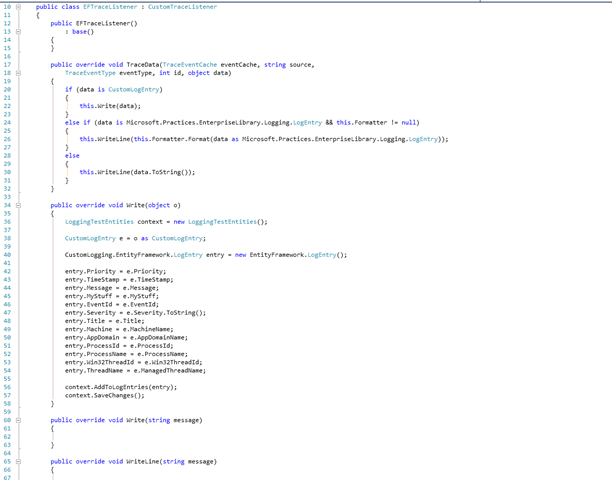Image resolution: width=612 pixels, height=480 pixels.
Task: Place cursor on this.Write(data) call
Action: pos(110,106)
